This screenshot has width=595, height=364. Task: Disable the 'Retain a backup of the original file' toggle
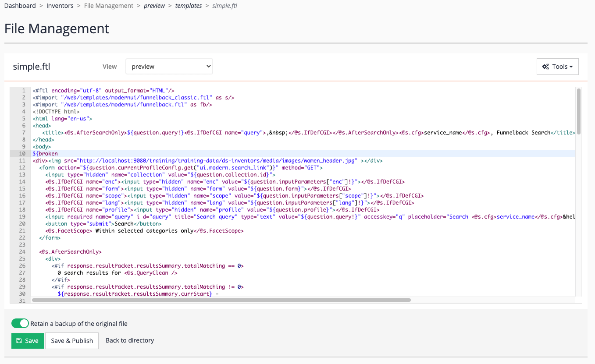click(x=20, y=323)
